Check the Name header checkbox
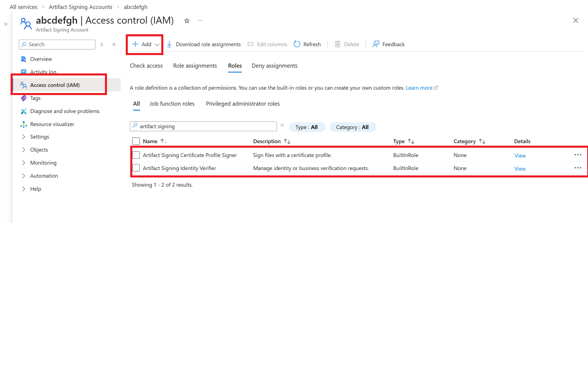 click(136, 141)
